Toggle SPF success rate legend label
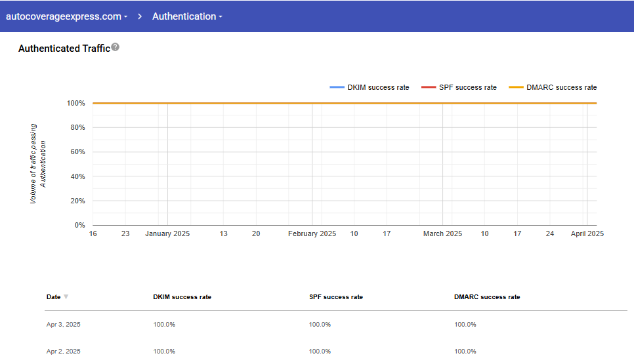This screenshot has height=364, width=634. [x=468, y=87]
